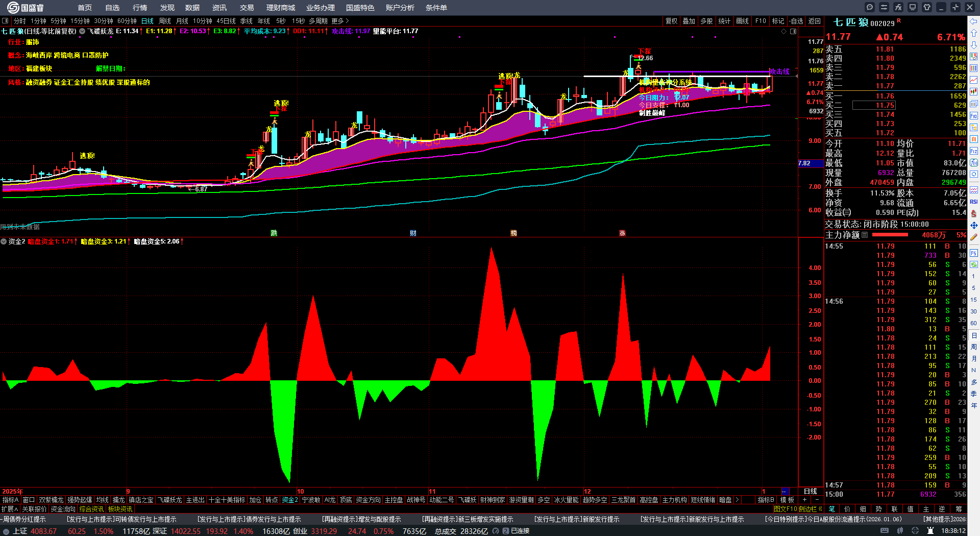This screenshot has width=980, height=536.
Task: Expand the 指标B indicator group
Action: coord(766,500)
